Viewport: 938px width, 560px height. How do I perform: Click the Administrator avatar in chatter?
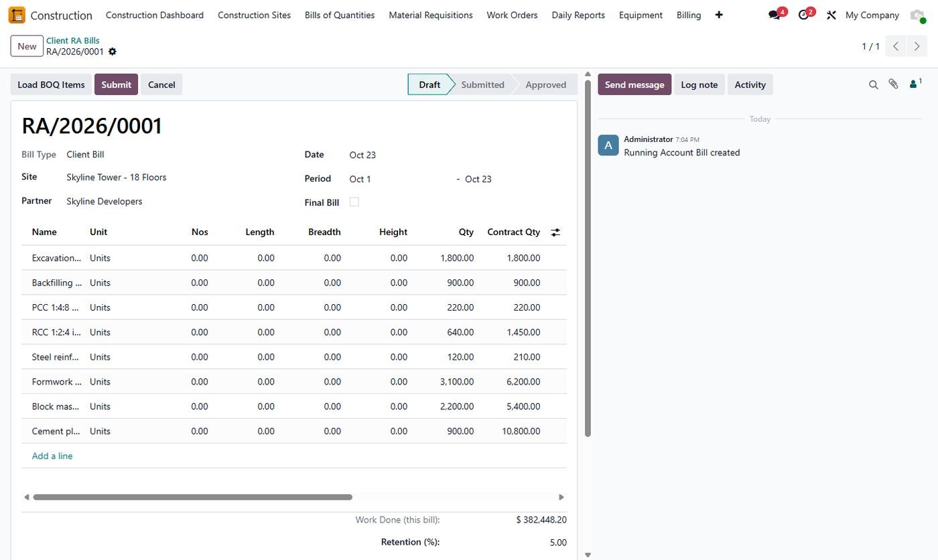pos(608,145)
